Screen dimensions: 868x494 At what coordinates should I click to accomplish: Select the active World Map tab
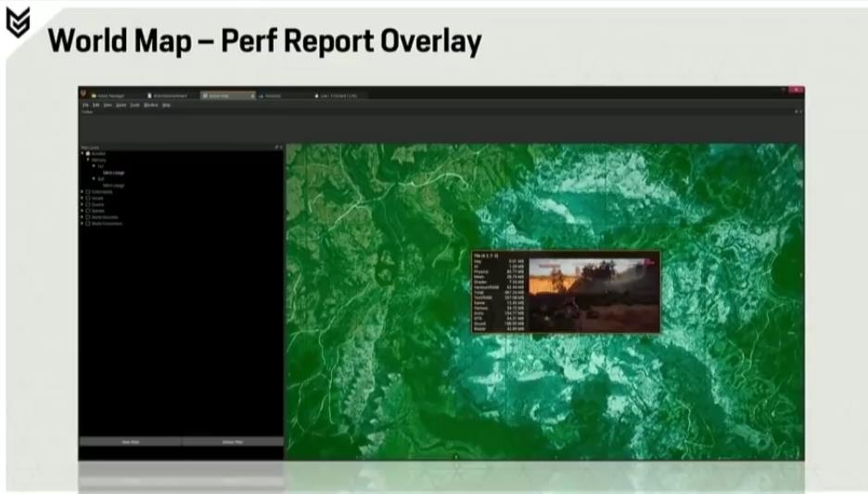228,95
